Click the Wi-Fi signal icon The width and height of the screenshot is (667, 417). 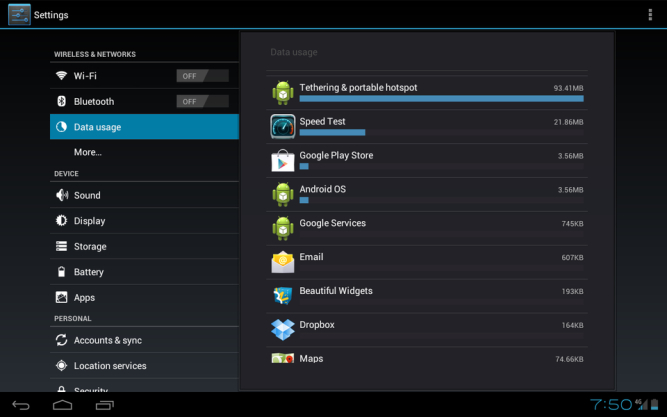click(x=61, y=76)
